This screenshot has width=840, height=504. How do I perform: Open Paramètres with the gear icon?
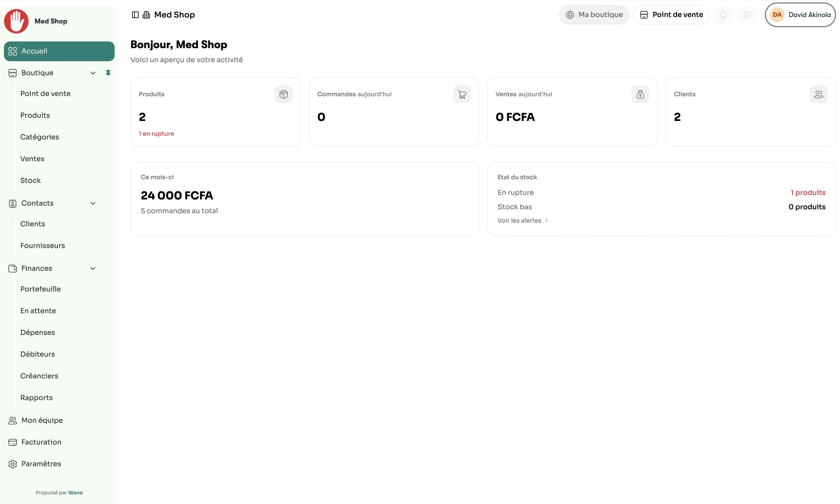tap(13, 464)
